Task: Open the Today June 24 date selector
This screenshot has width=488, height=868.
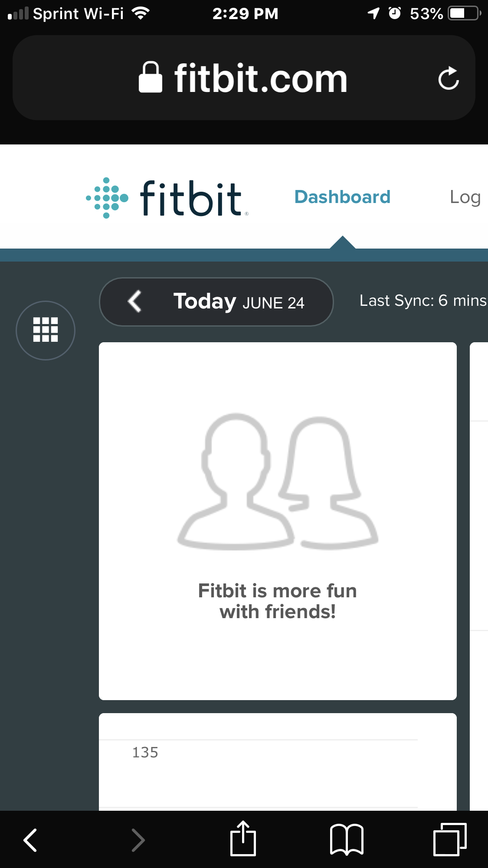Action: [x=239, y=302]
